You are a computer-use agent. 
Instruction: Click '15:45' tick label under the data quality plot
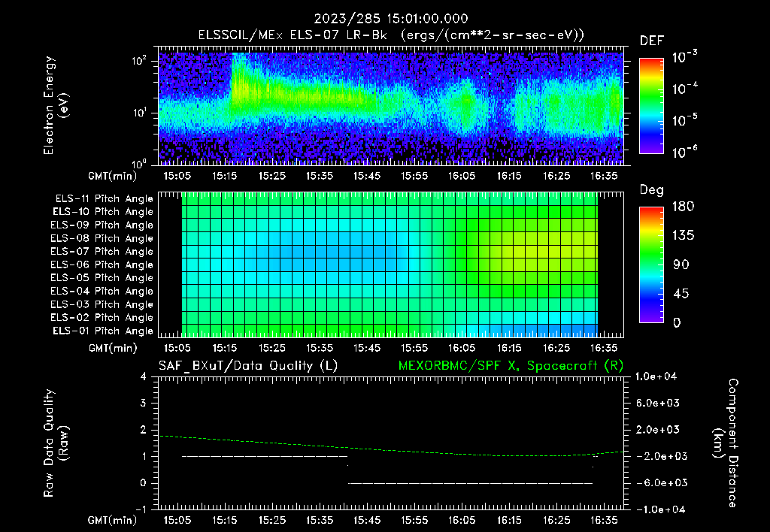click(367, 520)
